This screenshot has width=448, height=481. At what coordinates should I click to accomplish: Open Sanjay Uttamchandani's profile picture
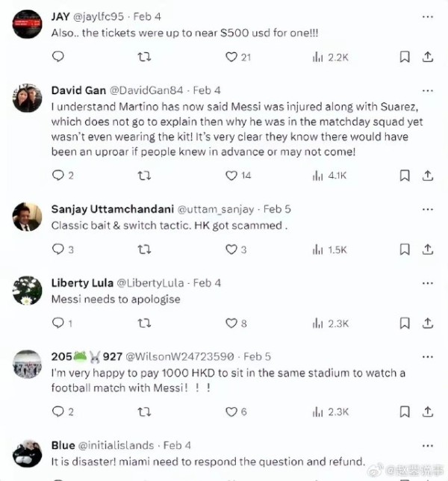tap(28, 217)
